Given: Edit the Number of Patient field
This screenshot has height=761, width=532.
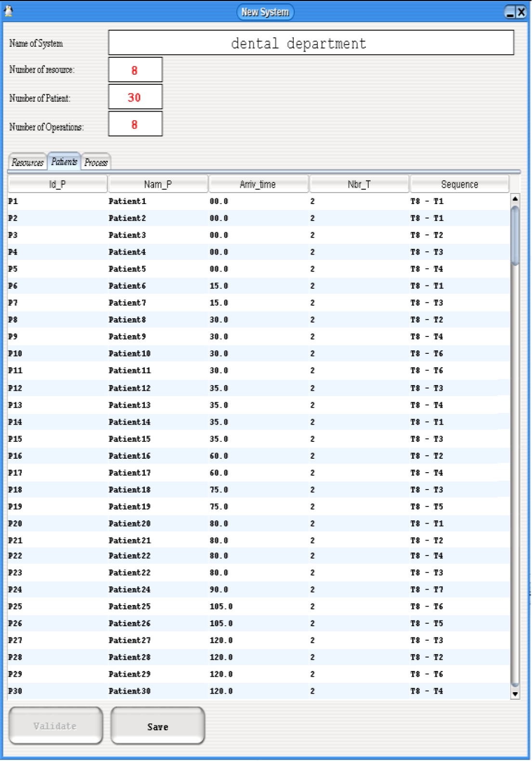Looking at the screenshot, I should [x=135, y=97].
